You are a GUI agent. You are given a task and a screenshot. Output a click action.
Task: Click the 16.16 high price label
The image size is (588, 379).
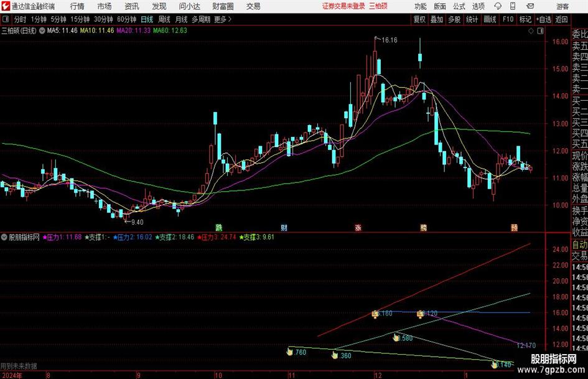click(390, 40)
